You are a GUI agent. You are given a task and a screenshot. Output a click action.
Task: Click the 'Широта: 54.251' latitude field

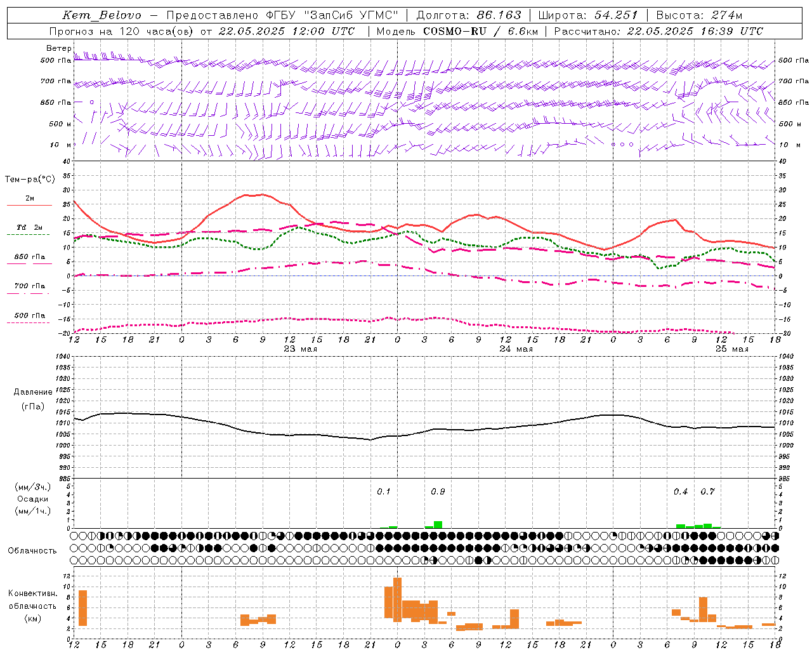pyautogui.click(x=587, y=15)
